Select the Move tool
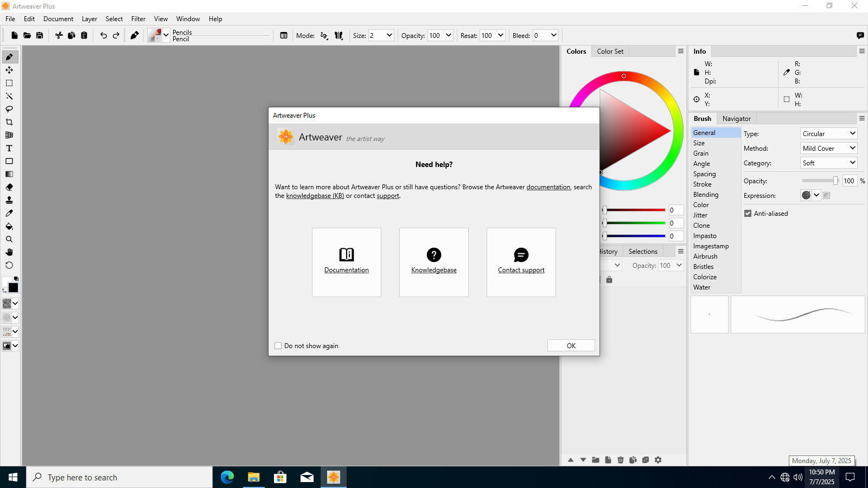The height and width of the screenshot is (488, 868). 9,70
